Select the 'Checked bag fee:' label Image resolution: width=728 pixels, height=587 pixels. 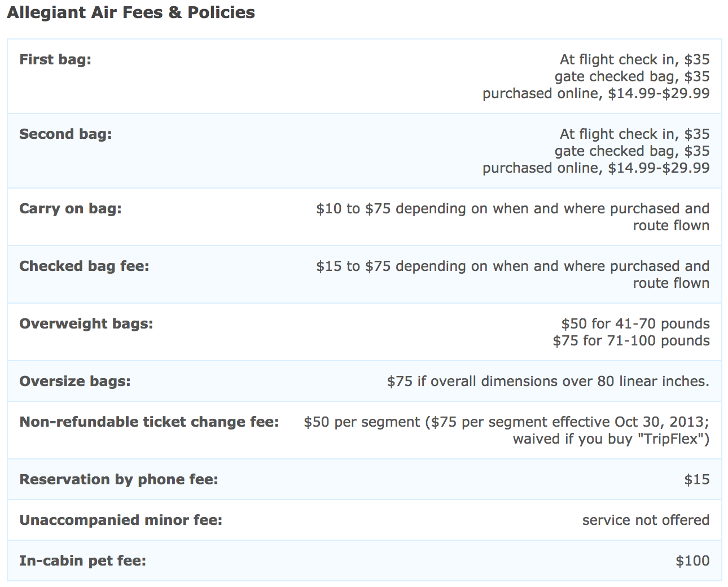pyautogui.click(x=84, y=266)
